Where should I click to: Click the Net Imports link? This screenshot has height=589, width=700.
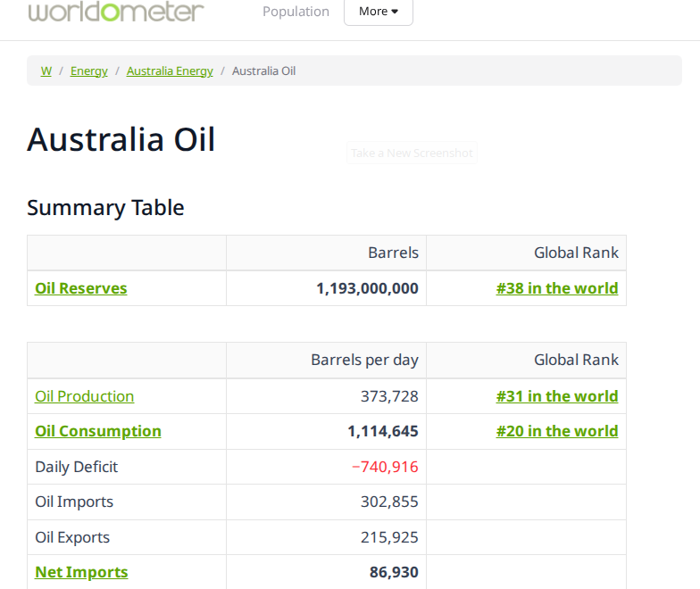(81, 572)
